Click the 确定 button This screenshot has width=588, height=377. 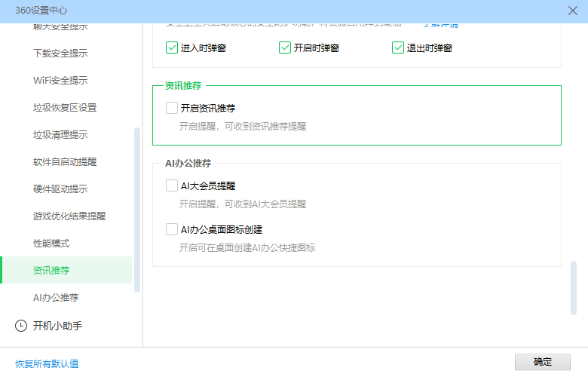point(542,362)
